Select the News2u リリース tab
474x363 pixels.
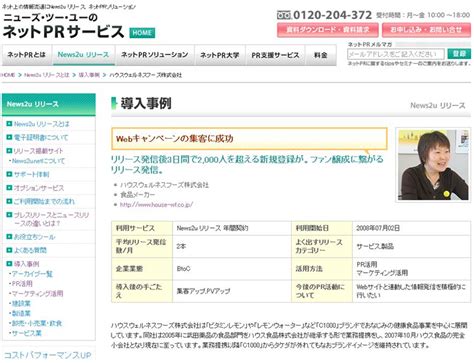tap(83, 55)
